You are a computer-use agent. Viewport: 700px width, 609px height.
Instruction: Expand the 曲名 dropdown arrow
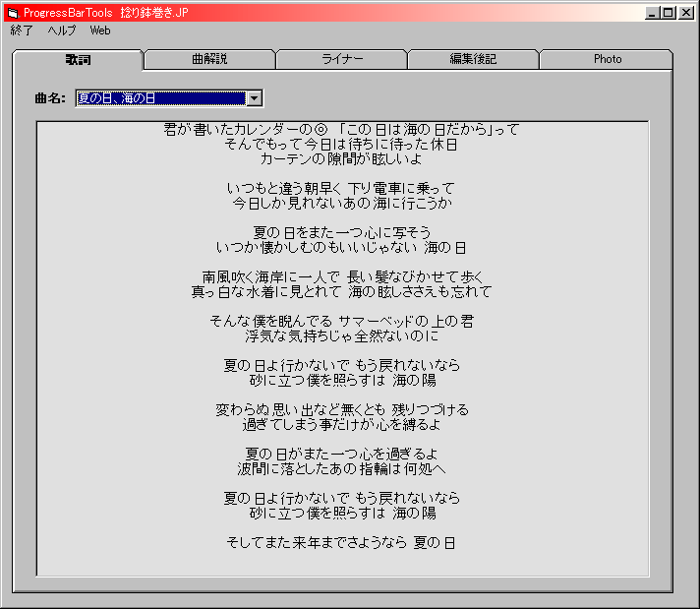point(255,98)
